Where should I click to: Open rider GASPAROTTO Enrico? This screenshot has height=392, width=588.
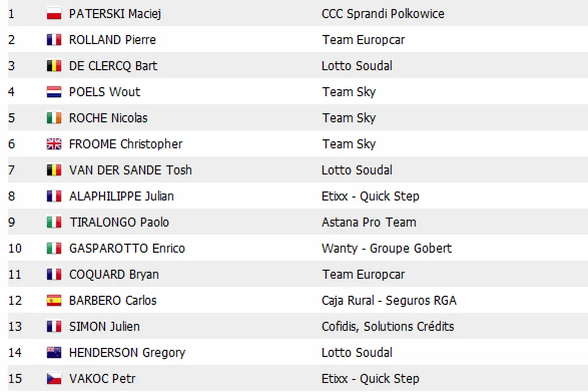[127, 249]
